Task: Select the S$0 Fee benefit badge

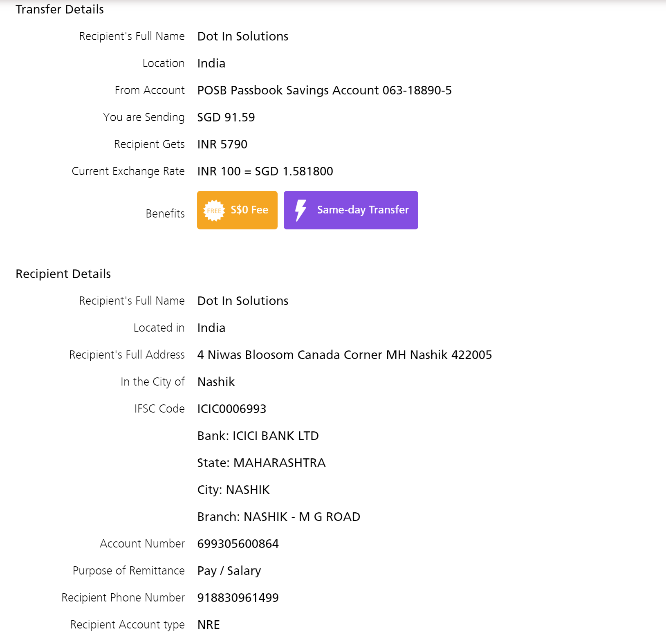Action: [x=237, y=210]
